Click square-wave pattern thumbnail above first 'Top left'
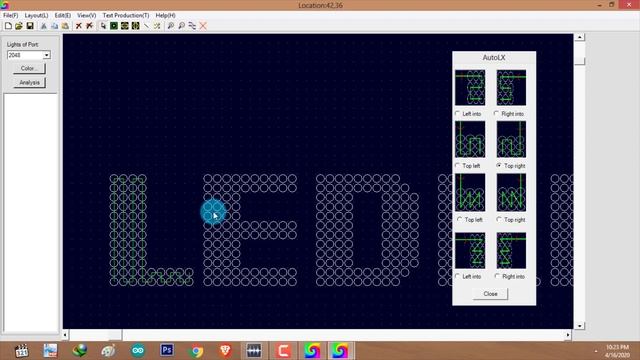 click(470, 139)
